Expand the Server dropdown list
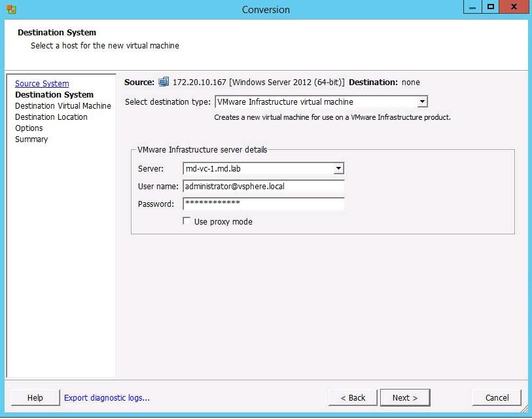 click(x=338, y=168)
